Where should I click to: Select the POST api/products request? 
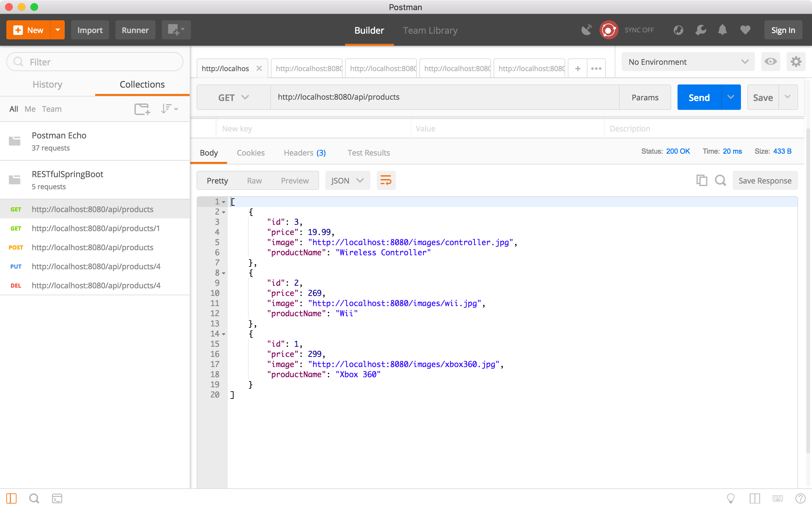pos(95,247)
